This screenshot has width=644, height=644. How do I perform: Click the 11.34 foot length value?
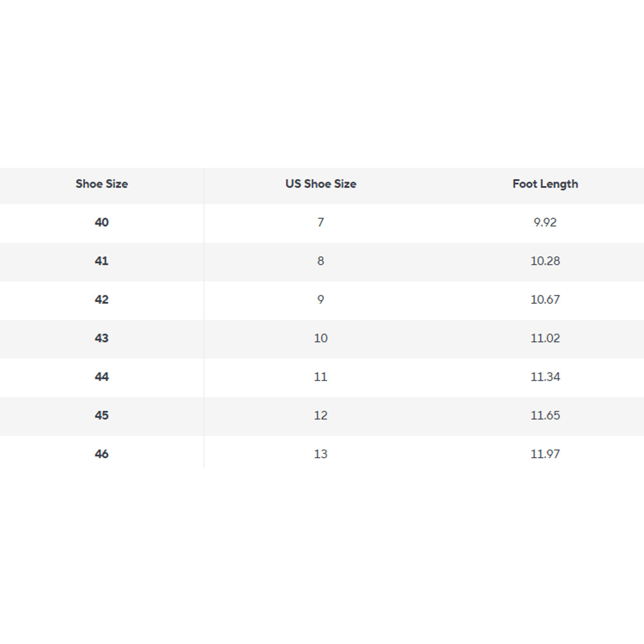coord(545,377)
